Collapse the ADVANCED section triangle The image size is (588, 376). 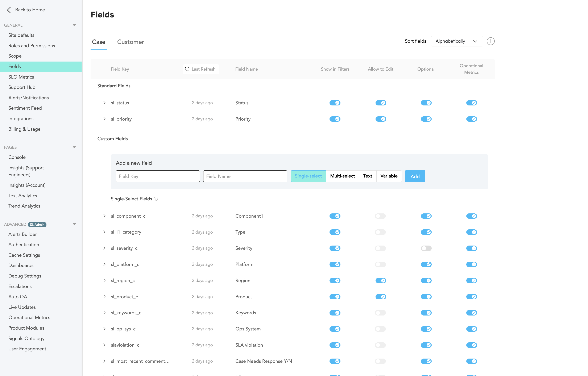pos(74,224)
